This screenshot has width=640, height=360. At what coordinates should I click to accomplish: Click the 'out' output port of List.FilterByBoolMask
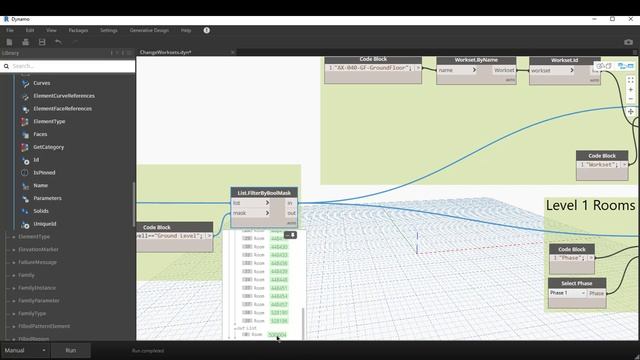[291, 213]
